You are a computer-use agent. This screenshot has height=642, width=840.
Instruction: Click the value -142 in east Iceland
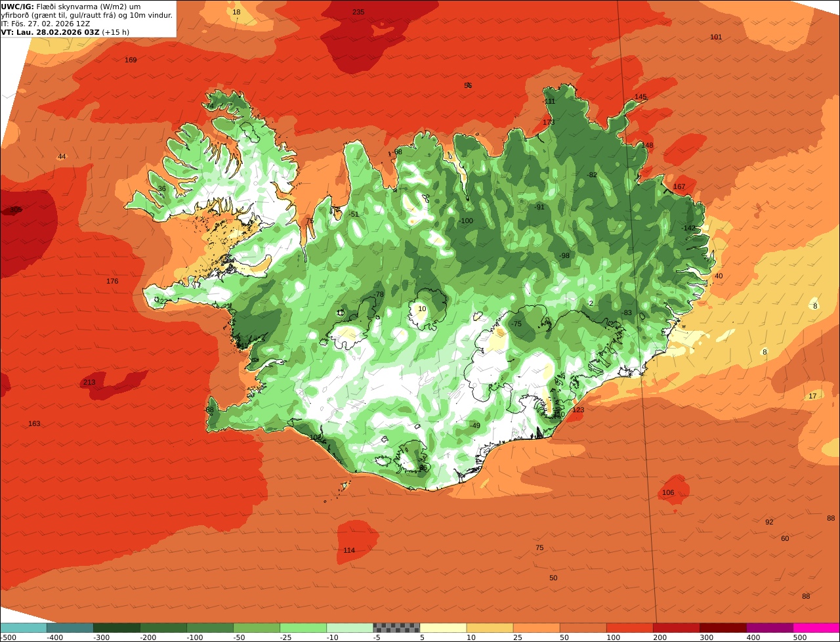point(688,228)
